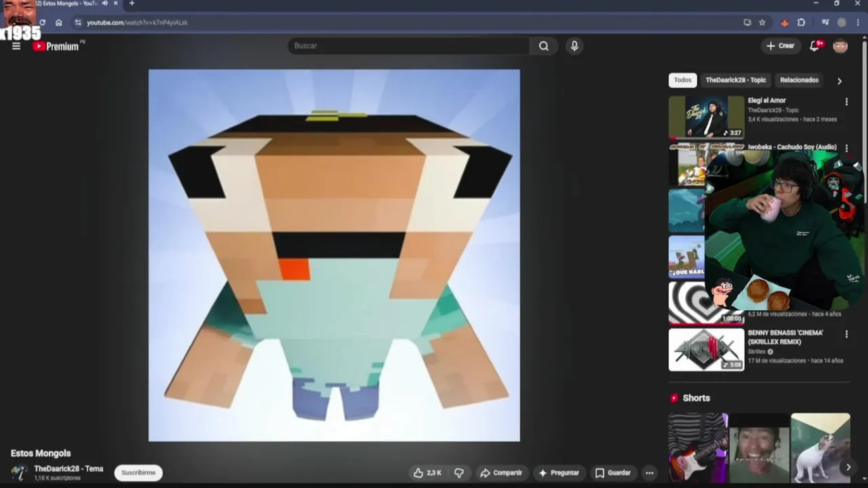Show more filter chips with arrow

tap(840, 81)
